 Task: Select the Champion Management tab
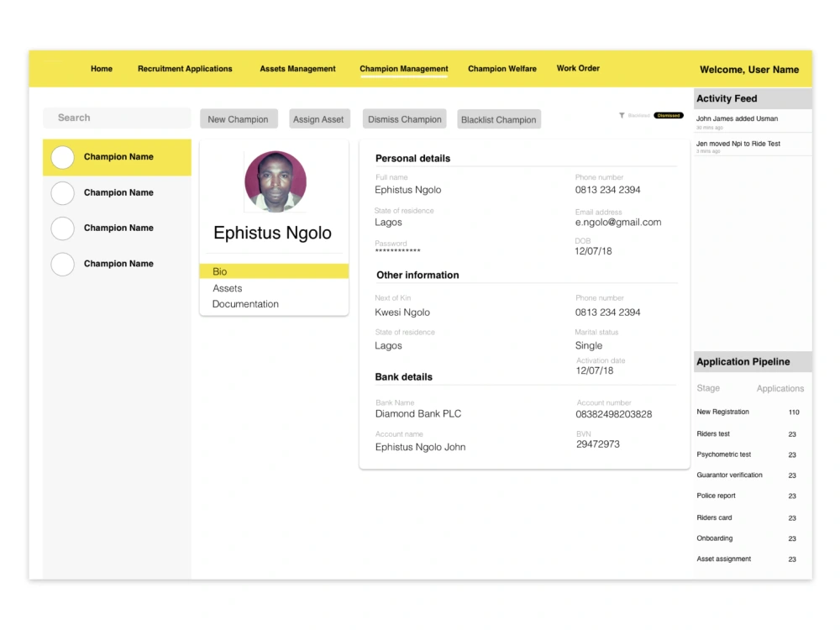(x=404, y=69)
